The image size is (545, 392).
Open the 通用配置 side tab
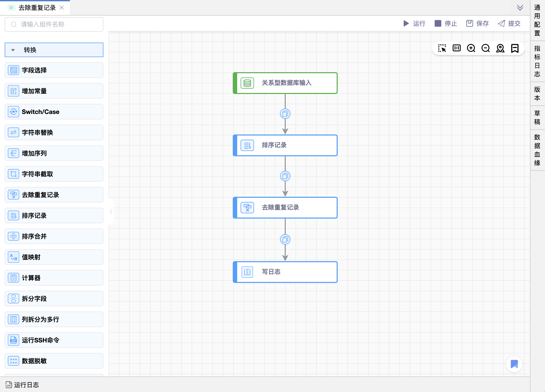[537, 20]
